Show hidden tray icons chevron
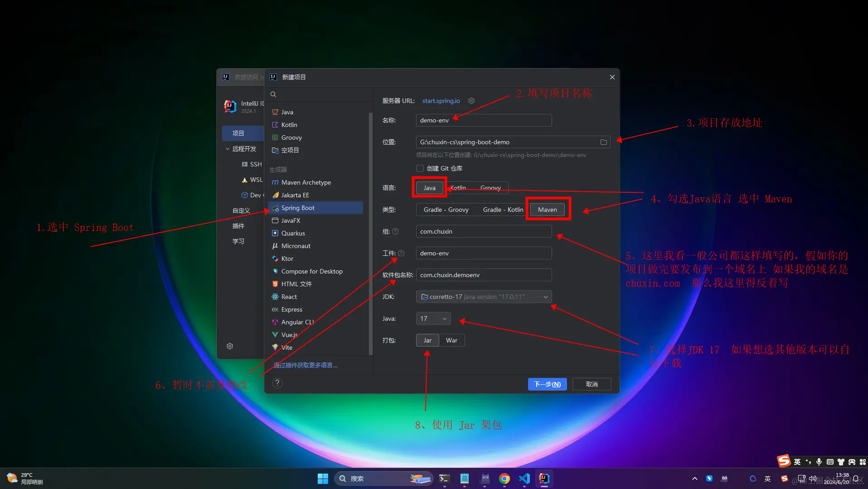Screen dimensions: 868x489 (x=694, y=479)
